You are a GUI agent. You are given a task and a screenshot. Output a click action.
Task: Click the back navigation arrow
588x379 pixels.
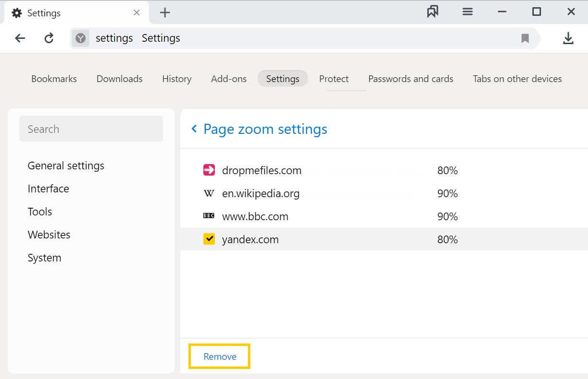tap(20, 38)
